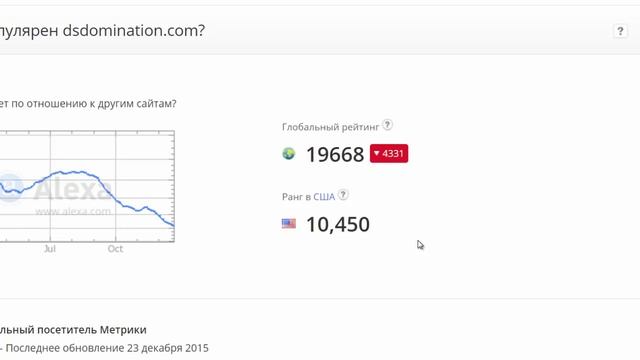Click the US rank value 10,450
The width and height of the screenshot is (640, 360).
(x=338, y=224)
